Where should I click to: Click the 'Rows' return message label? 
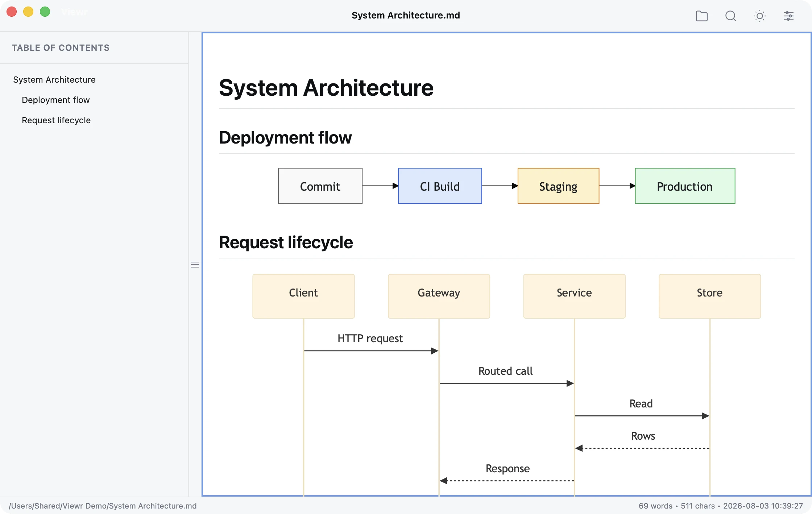pyautogui.click(x=643, y=436)
